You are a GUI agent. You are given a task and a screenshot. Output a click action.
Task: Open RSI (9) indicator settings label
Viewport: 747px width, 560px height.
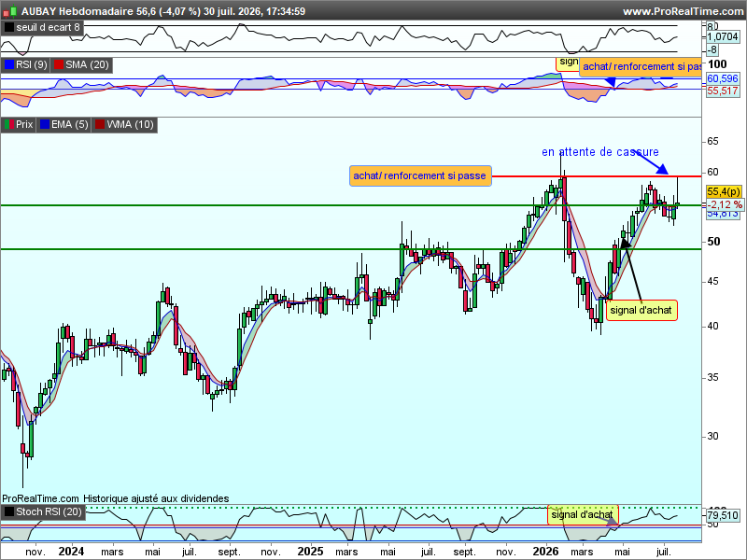click(32, 64)
